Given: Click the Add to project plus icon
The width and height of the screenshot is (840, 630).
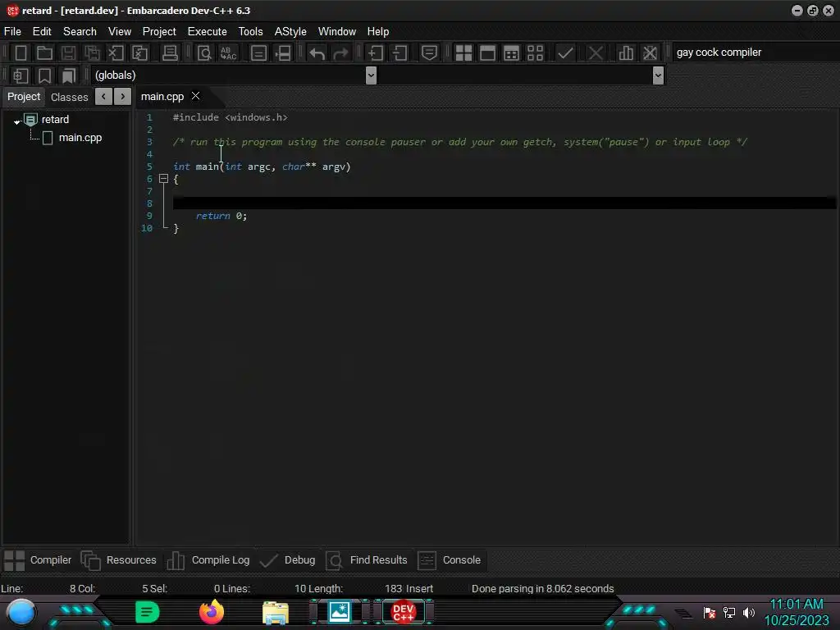Looking at the screenshot, I should 376,52.
